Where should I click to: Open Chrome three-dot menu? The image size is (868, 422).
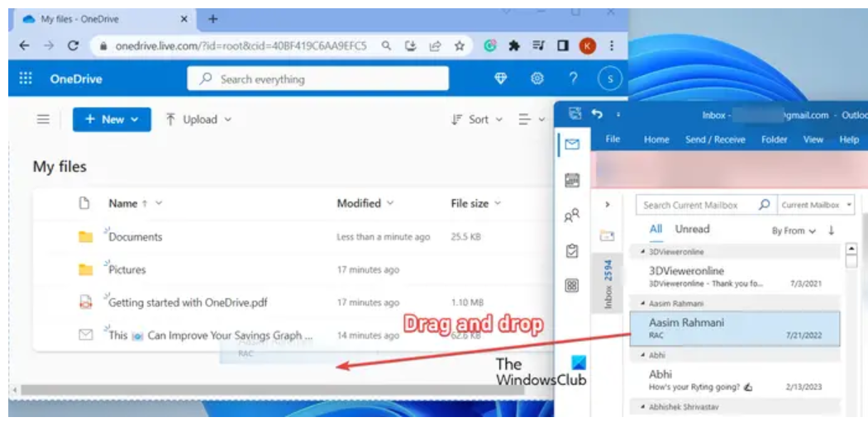pyautogui.click(x=611, y=46)
